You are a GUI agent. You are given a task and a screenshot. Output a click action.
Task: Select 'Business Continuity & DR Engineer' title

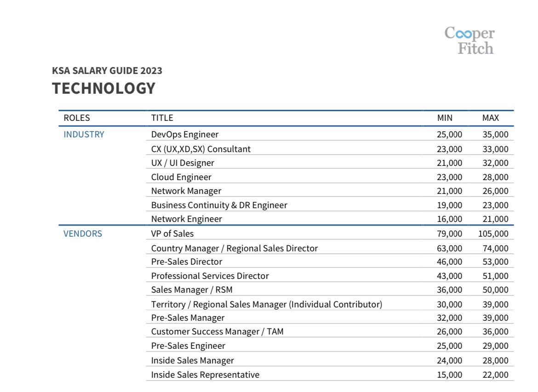pos(219,205)
